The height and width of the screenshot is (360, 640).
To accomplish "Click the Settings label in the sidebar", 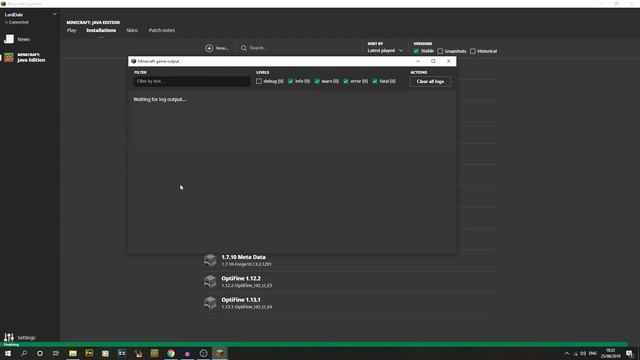I will point(26,338).
